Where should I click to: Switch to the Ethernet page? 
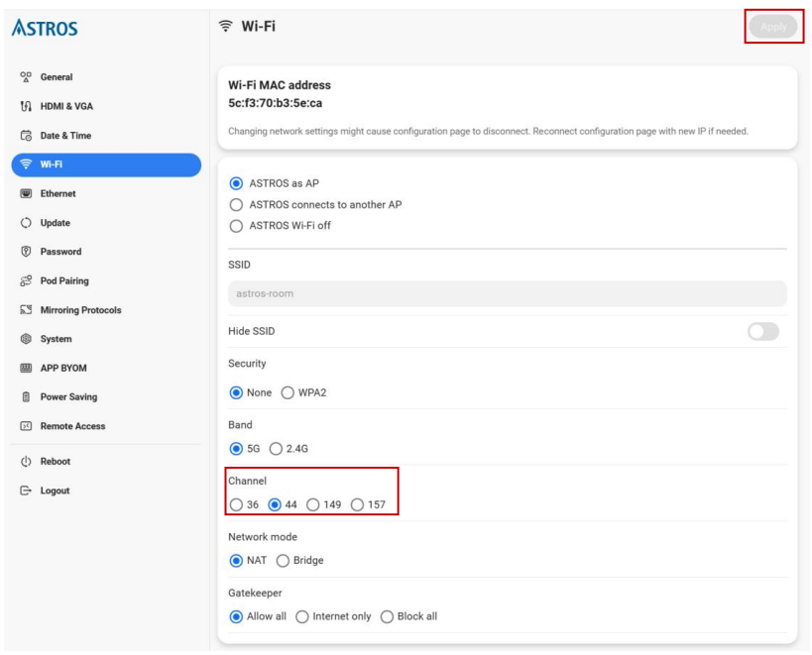(x=58, y=193)
